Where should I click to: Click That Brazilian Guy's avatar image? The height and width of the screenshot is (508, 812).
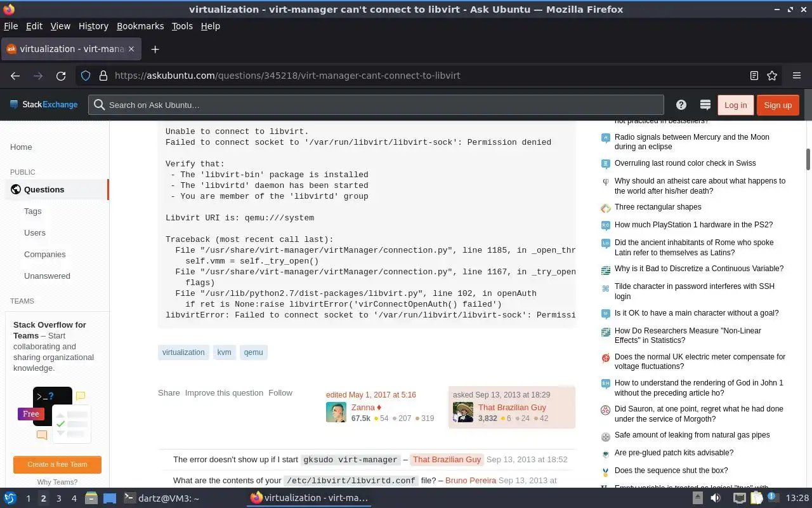(463, 412)
